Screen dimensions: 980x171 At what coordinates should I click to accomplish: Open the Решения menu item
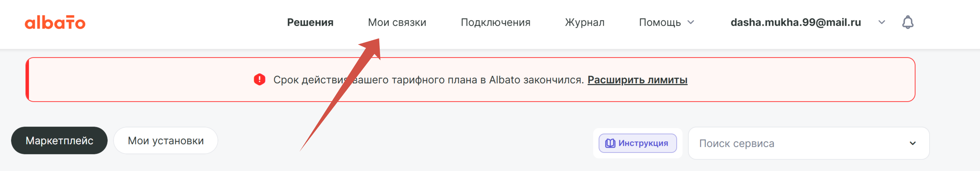310,22
